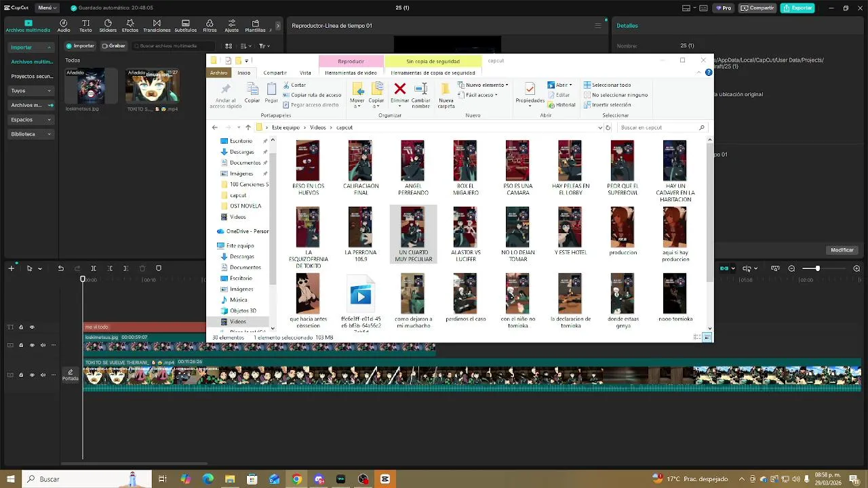The width and height of the screenshot is (868, 488).
Task: Expand the Tuyos dropdown in sidebar
Action: pos(49,91)
